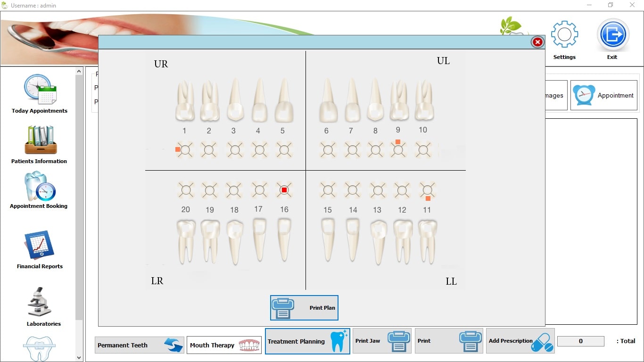The height and width of the screenshot is (362, 644).
Task: Click Treatment Planning button
Action: pos(307,341)
